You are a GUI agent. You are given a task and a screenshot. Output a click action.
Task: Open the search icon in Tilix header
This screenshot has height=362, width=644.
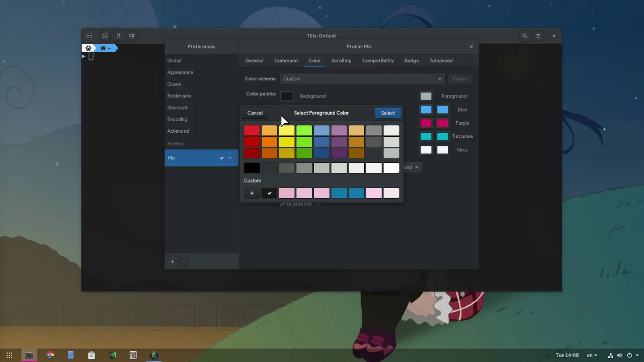525,36
